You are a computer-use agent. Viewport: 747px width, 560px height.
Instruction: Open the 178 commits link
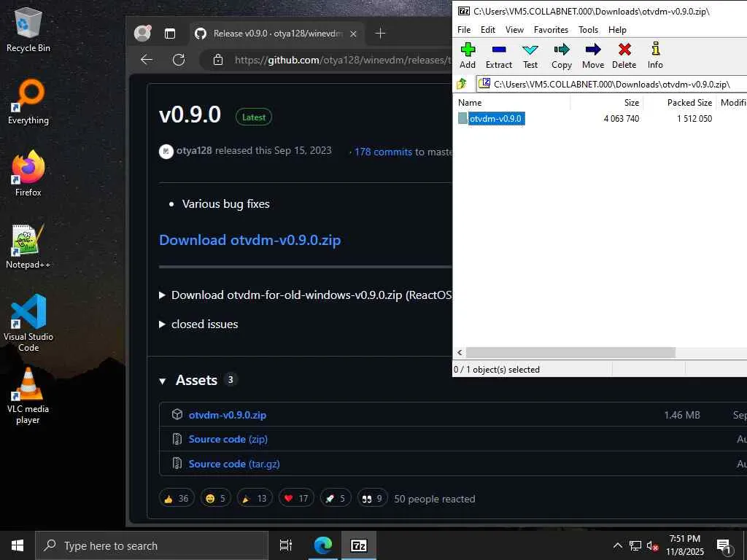pos(383,152)
